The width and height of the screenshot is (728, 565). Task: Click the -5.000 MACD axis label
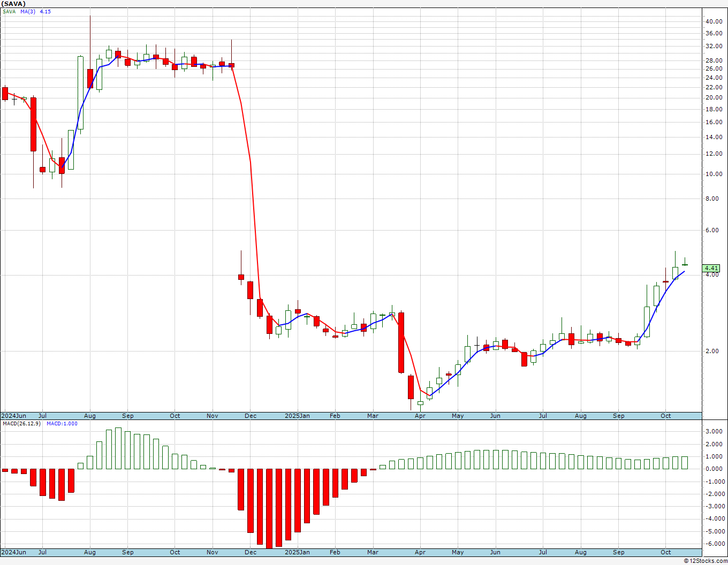(x=714, y=532)
